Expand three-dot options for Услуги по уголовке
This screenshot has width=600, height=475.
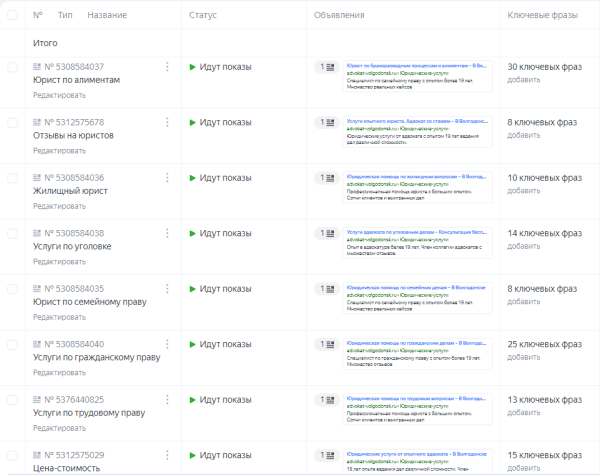tap(167, 233)
